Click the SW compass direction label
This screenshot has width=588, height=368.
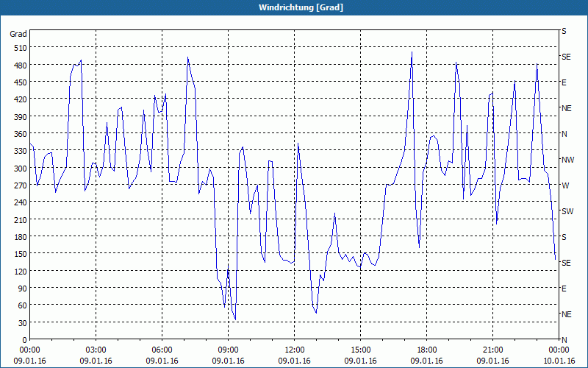coord(567,211)
